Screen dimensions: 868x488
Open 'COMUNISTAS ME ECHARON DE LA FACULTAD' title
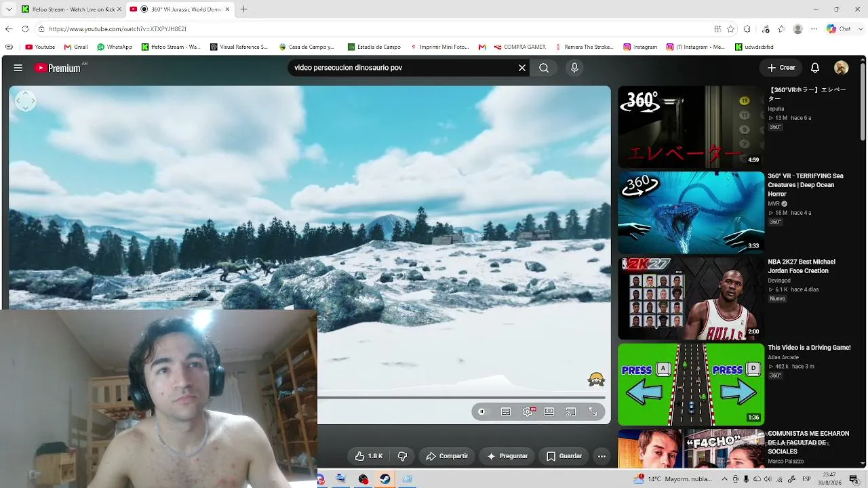click(x=808, y=443)
